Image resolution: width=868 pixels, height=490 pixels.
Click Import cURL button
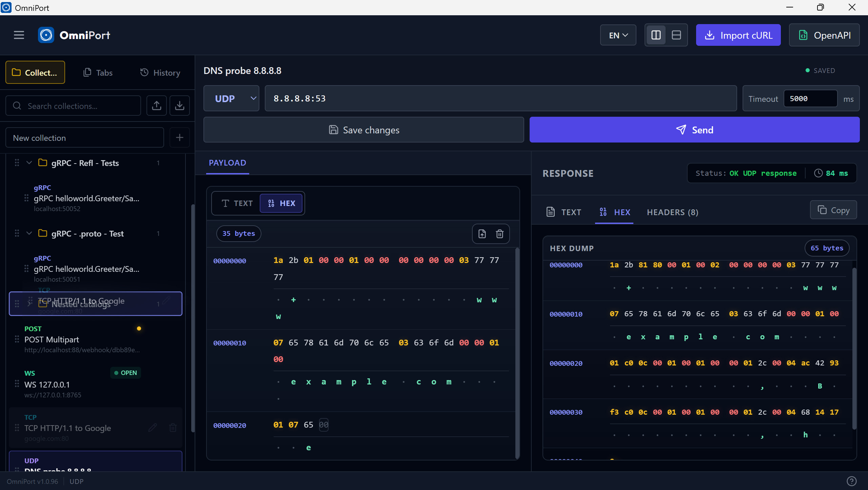click(x=738, y=35)
